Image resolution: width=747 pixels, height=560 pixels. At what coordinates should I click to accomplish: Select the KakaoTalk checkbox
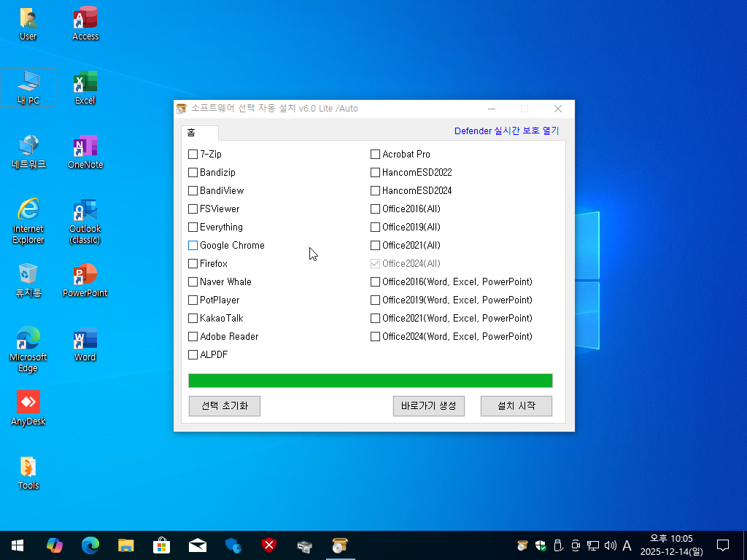[193, 318]
